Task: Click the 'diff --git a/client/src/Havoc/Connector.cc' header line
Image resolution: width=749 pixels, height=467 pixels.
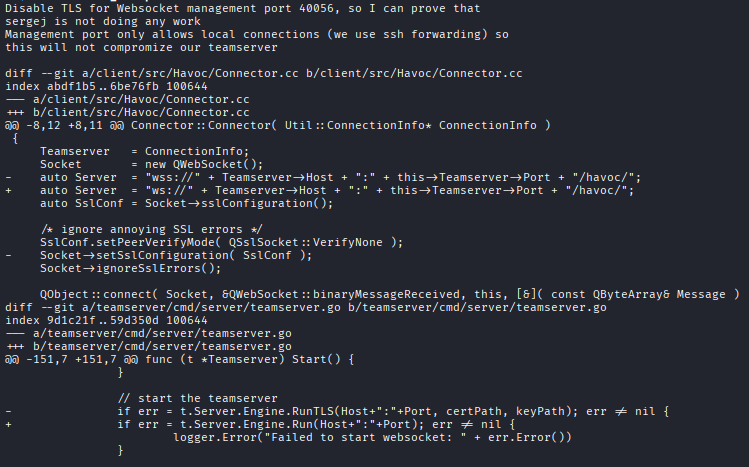Action: point(264,73)
